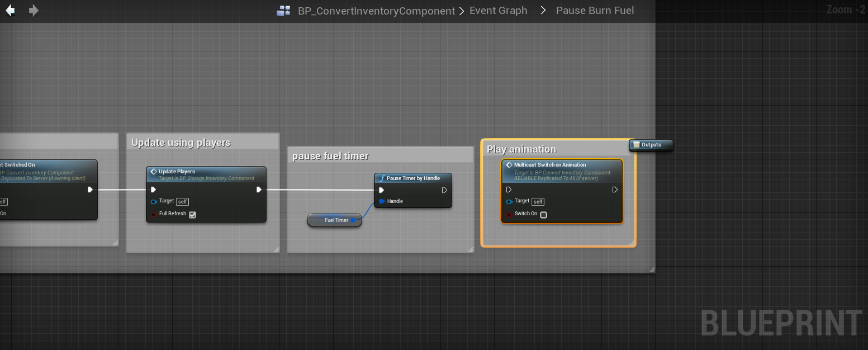Click 'Target is BP Storage Inventory Component' subtitle
The width and height of the screenshot is (868, 350).
tap(206, 178)
